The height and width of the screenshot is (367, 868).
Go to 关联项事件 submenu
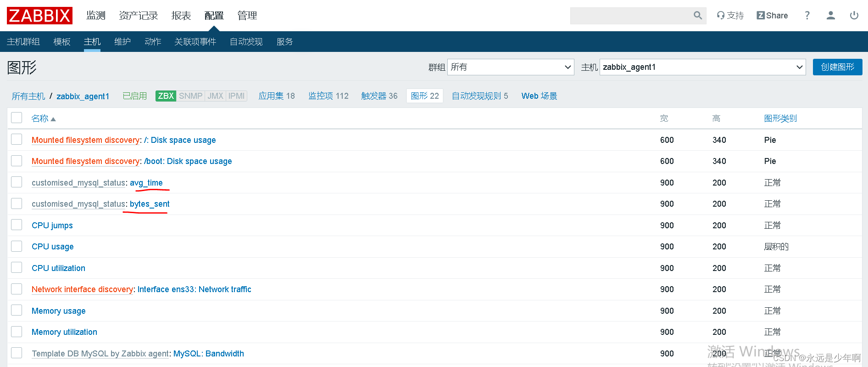[x=195, y=42]
